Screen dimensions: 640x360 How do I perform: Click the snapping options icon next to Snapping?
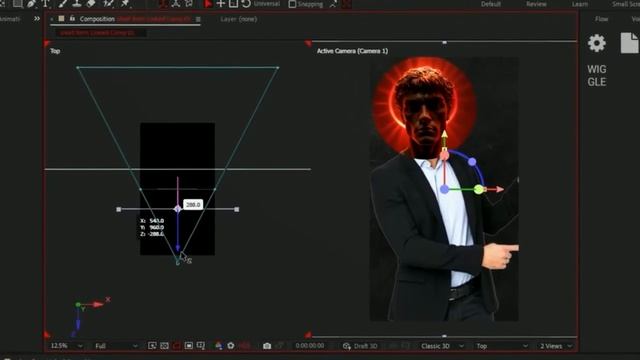[333, 4]
